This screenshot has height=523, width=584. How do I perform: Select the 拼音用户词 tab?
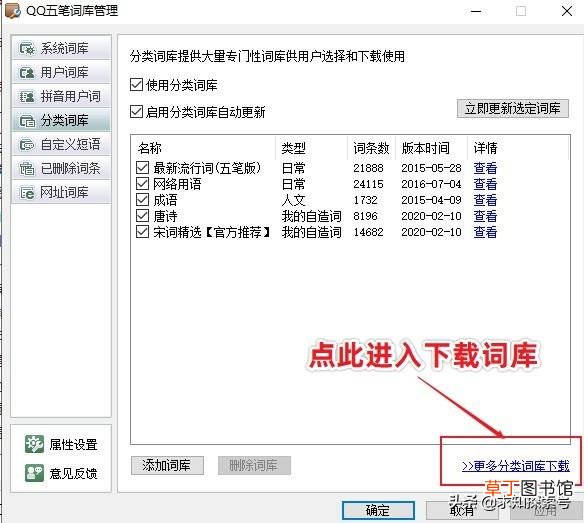point(61,96)
